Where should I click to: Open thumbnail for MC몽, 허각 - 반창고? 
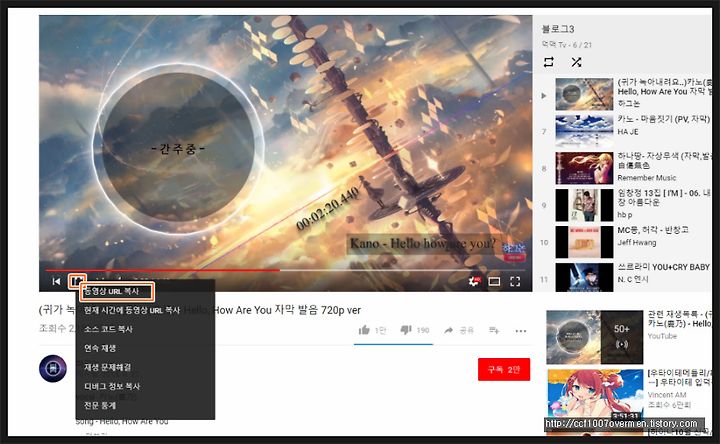coord(584,242)
